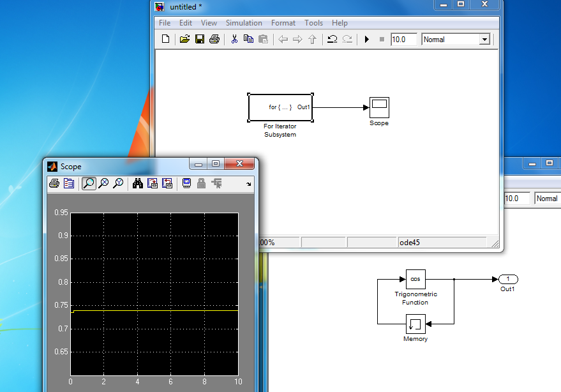The width and height of the screenshot is (561, 392).
Task: Expand the Normal simulation mode dropdown
Action: (x=484, y=40)
